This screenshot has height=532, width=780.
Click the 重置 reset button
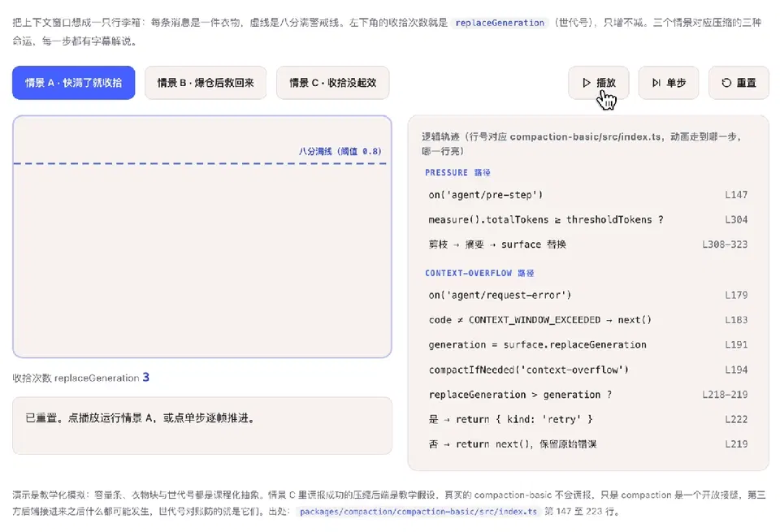(739, 83)
